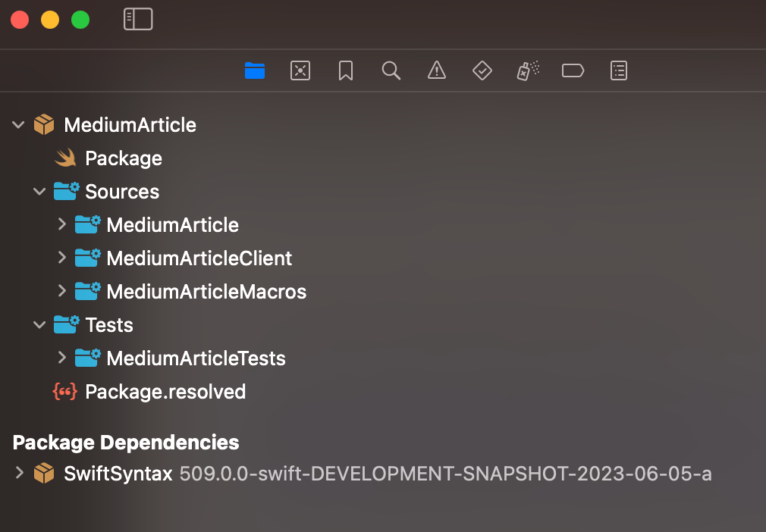Open the Test navigator diamond icon
Screen dimensions: 766x532
point(482,70)
